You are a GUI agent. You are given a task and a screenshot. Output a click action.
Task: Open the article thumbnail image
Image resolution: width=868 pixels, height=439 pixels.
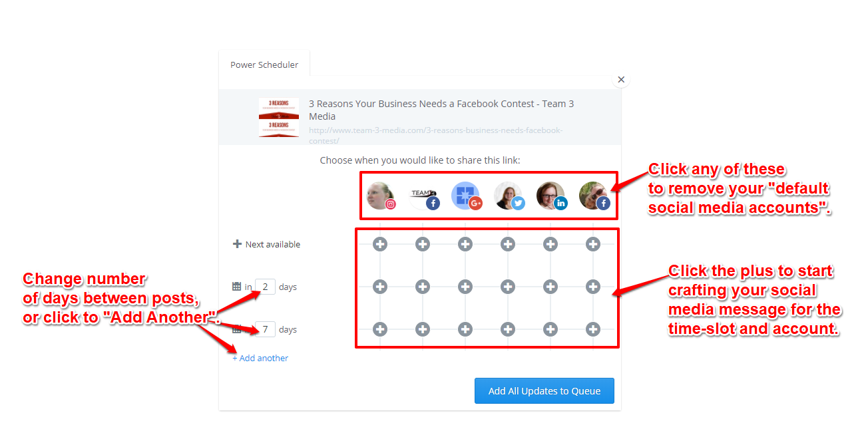tap(279, 118)
